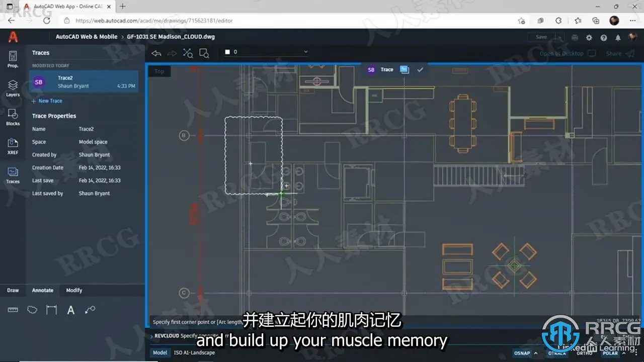This screenshot has height=362, width=644.
Task: Expand the command line chevron
Action: 151,336
